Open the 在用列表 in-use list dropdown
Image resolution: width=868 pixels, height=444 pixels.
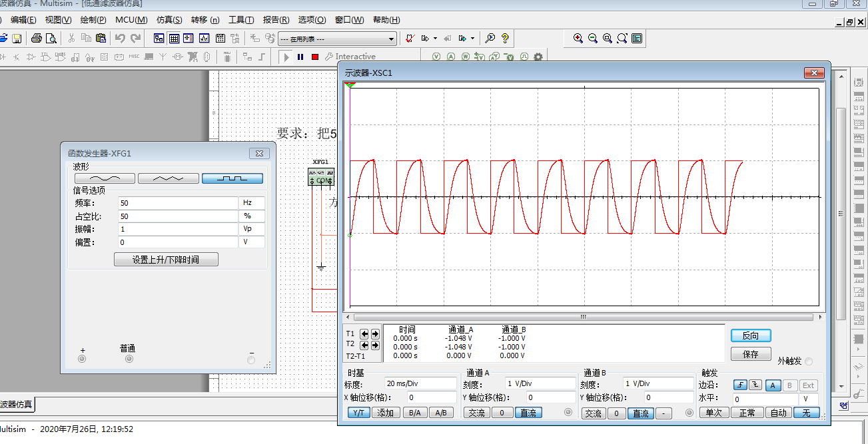[337, 39]
